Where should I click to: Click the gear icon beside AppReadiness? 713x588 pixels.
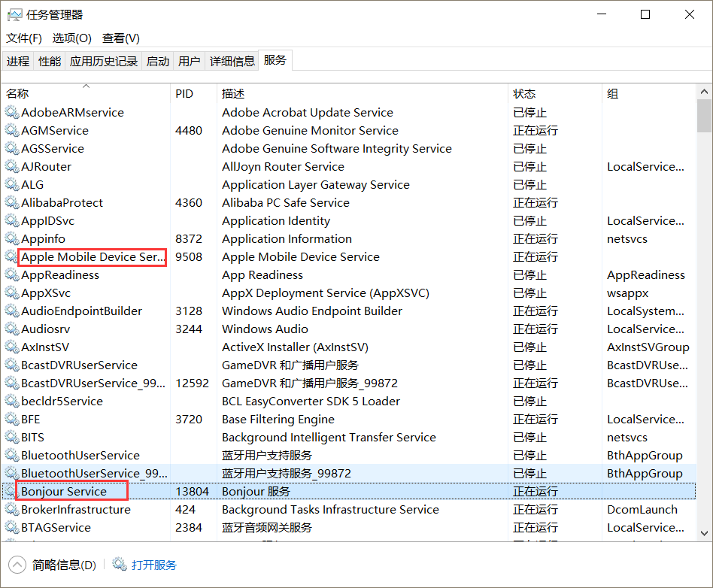click(x=12, y=274)
